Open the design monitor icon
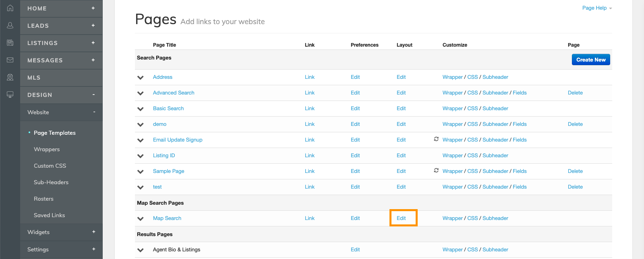The width and height of the screenshot is (644, 259). (10, 95)
